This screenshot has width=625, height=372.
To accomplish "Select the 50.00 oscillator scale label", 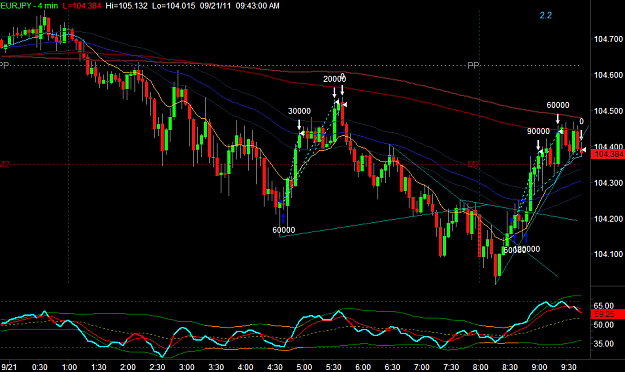I will pos(603,325).
